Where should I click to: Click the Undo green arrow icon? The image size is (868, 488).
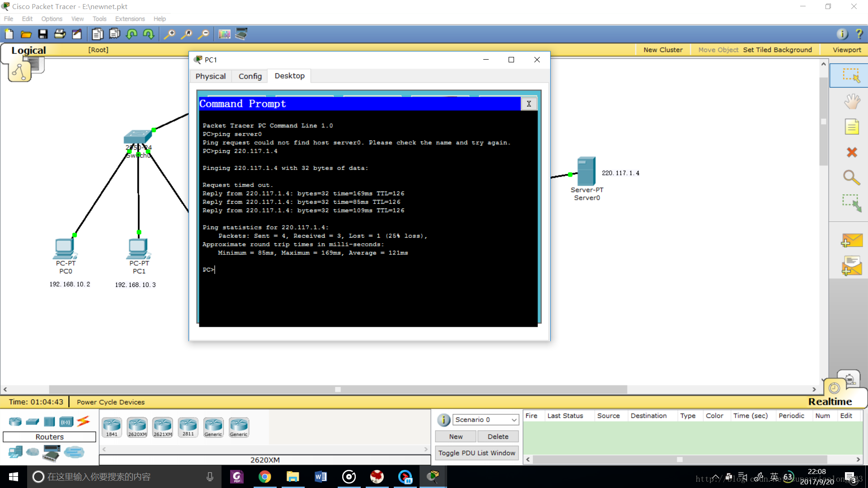point(132,34)
